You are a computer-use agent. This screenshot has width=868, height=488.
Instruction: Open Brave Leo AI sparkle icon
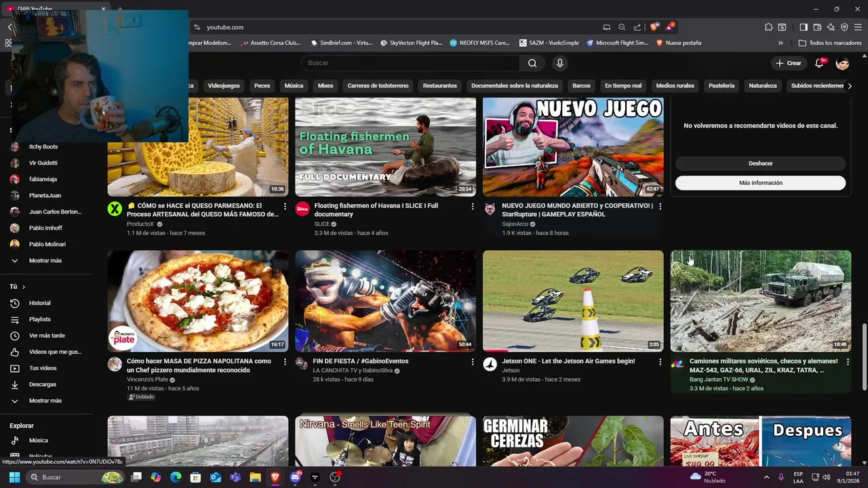tap(831, 27)
